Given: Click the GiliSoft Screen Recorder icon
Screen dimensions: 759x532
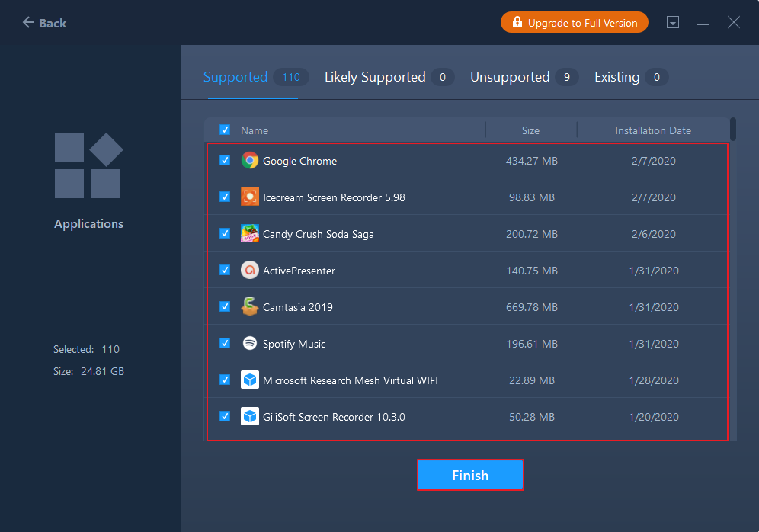Looking at the screenshot, I should [250, 416].
